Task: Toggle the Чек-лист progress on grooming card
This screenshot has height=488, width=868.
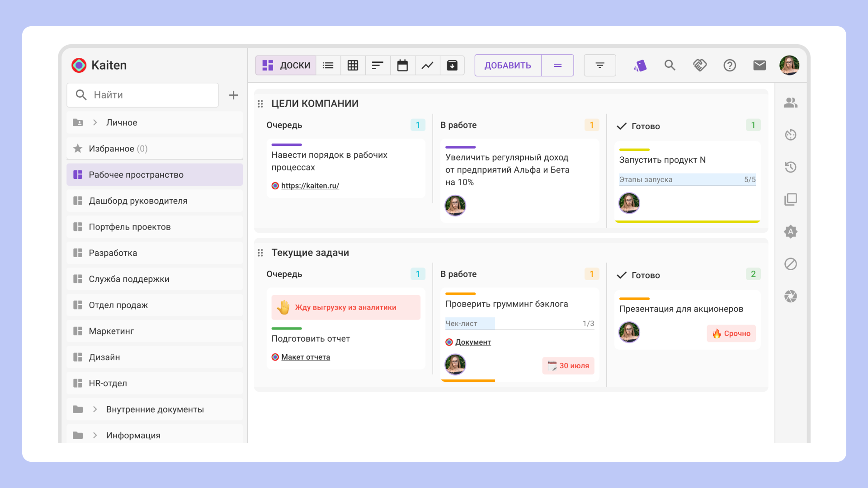Action: (519, 324)
